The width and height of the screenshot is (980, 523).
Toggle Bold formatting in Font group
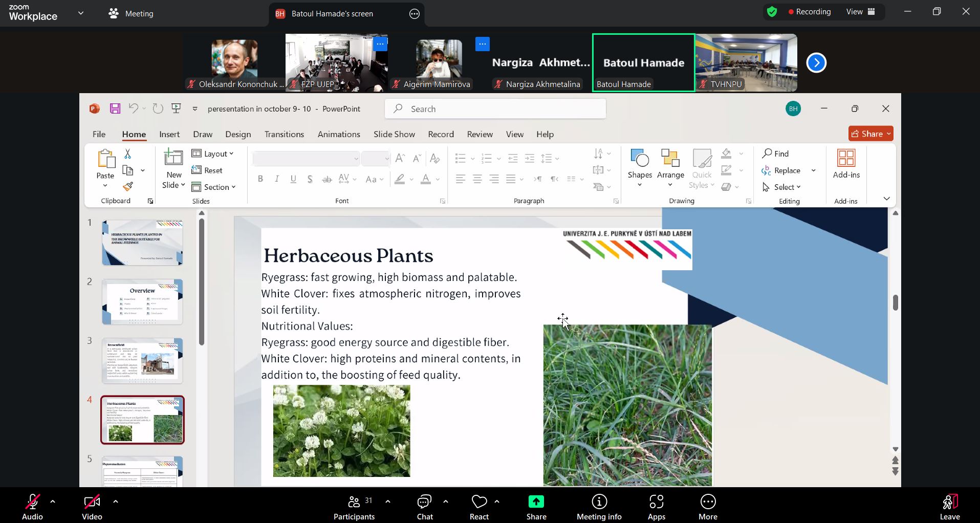[x=260, y=179]
